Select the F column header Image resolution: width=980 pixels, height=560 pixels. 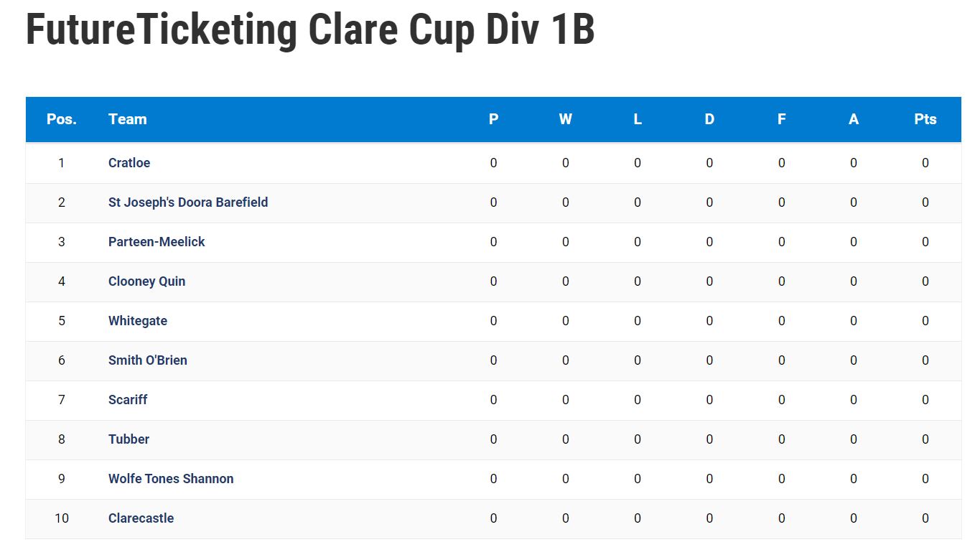click(x=782, y=119)
